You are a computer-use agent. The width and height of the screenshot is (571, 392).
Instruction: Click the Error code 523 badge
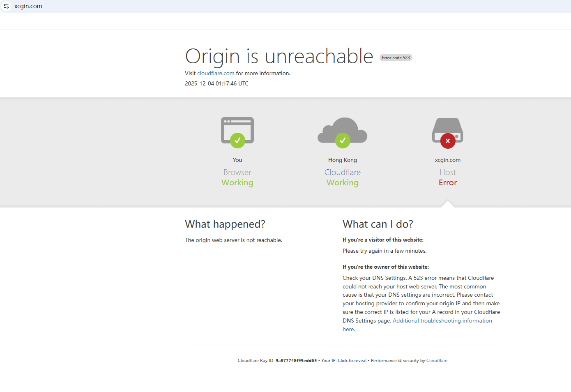point(396,58)
